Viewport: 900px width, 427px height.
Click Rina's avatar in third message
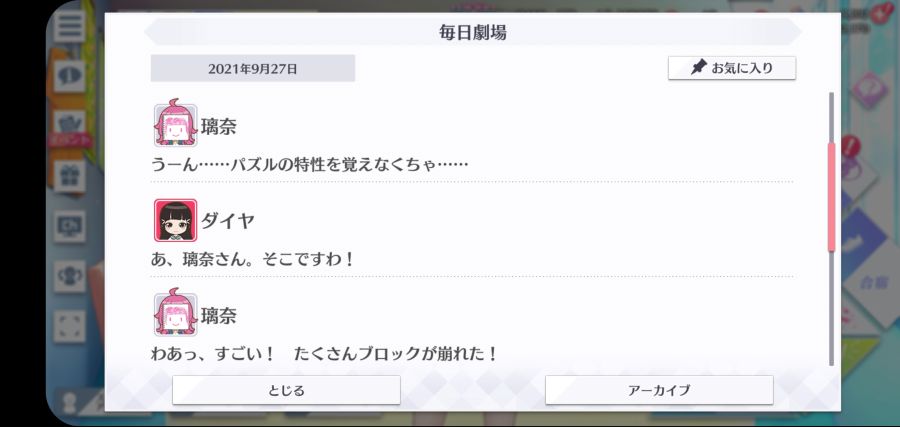coord(175,312)
